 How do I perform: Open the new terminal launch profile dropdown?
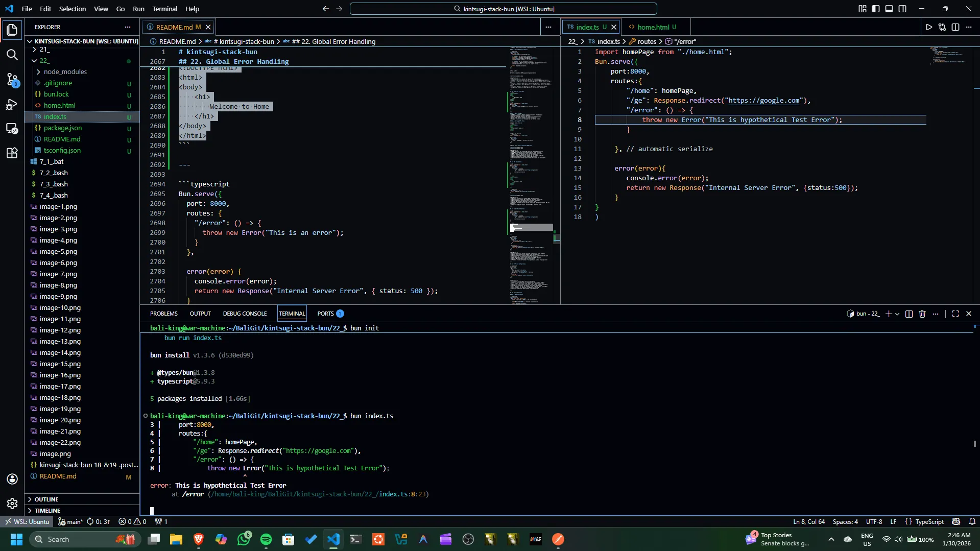point(897,314)
